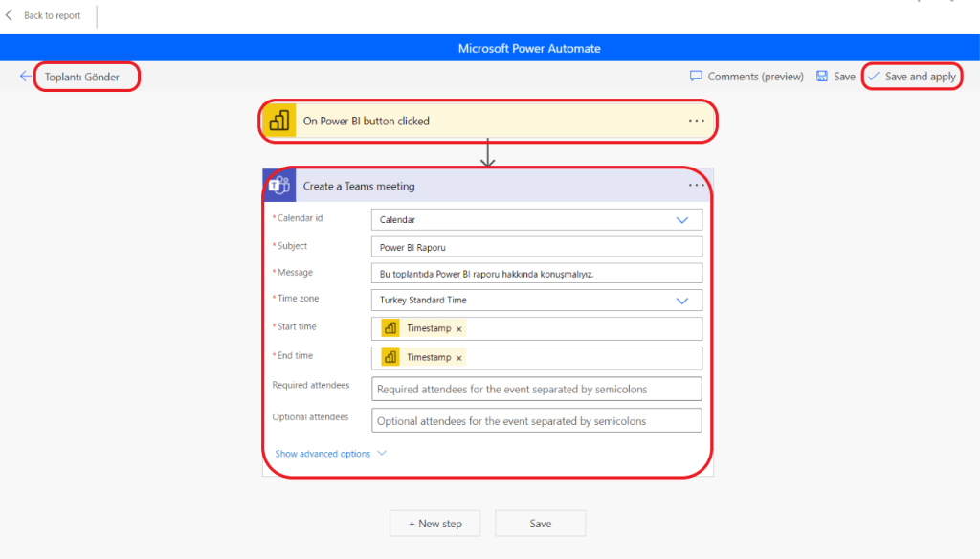The height and width of the screenshot is (559, 980).
Task: Click the Subject input field
Action: click(536, 247)
